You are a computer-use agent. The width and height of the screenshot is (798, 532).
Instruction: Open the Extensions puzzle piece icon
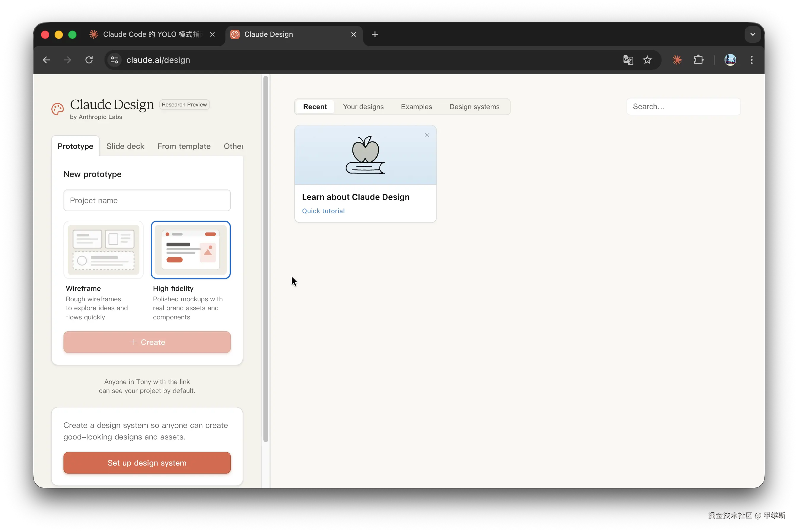click(x=698, y=60)
